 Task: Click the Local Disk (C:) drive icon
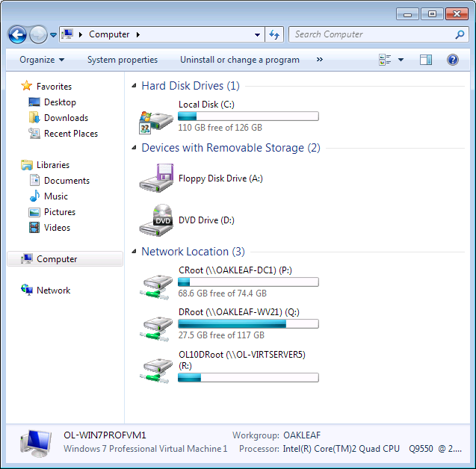click(x=156, y=122)
